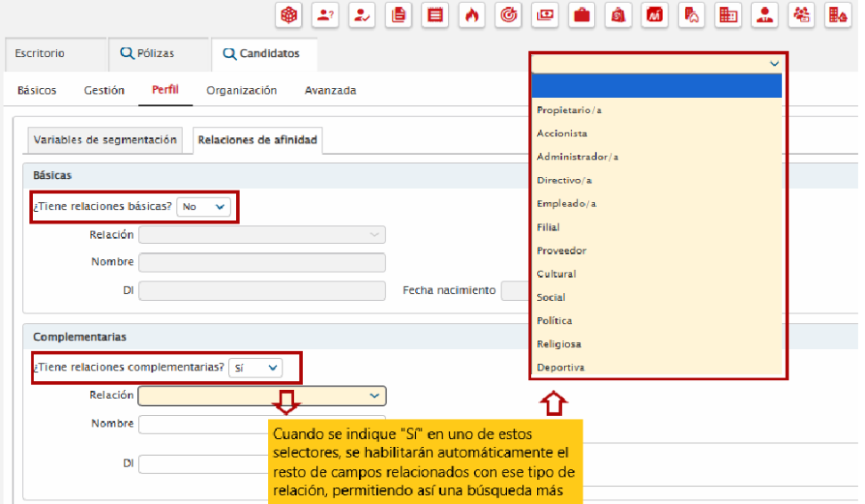Select Administrador/a in the dropdown list
The height and width of the screenshot is (504, 865).
pyautogui.click(x=657, y=157)
